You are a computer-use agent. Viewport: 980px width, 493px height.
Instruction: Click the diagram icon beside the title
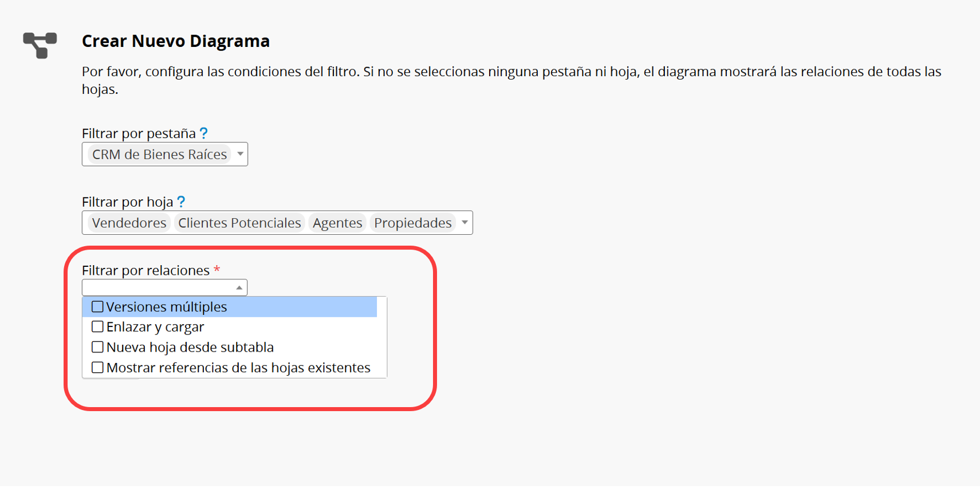click(x=40, y=45)
